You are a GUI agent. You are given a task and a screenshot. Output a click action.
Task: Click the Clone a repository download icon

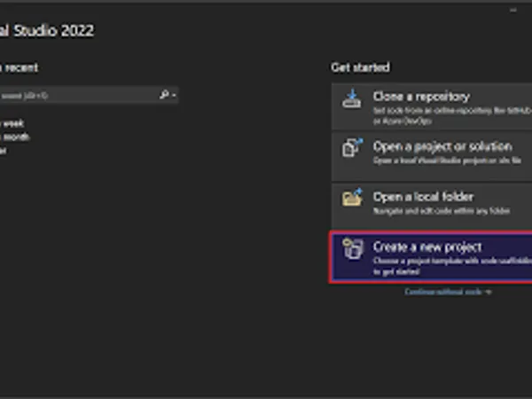[x=352, y=98]
